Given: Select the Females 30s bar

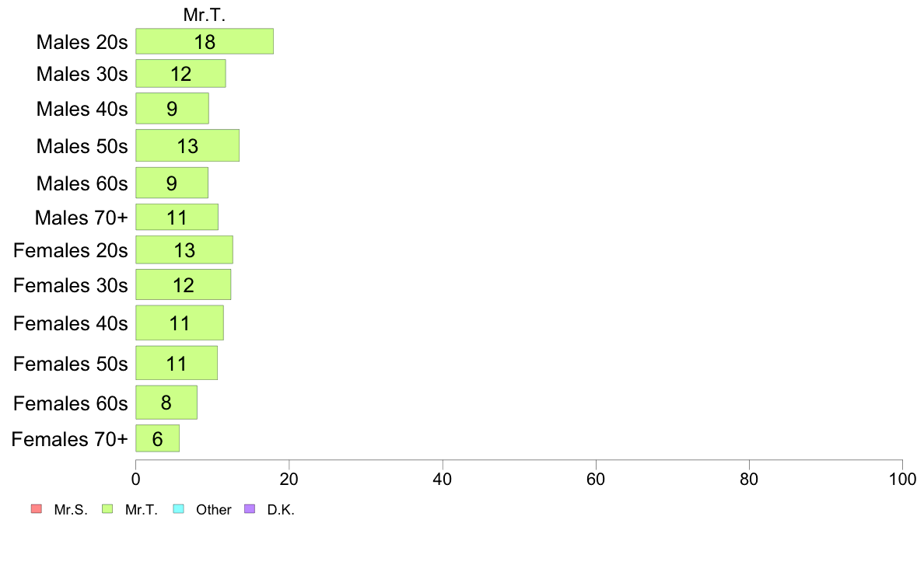Looking at the screenshot, I should point(184,284).
